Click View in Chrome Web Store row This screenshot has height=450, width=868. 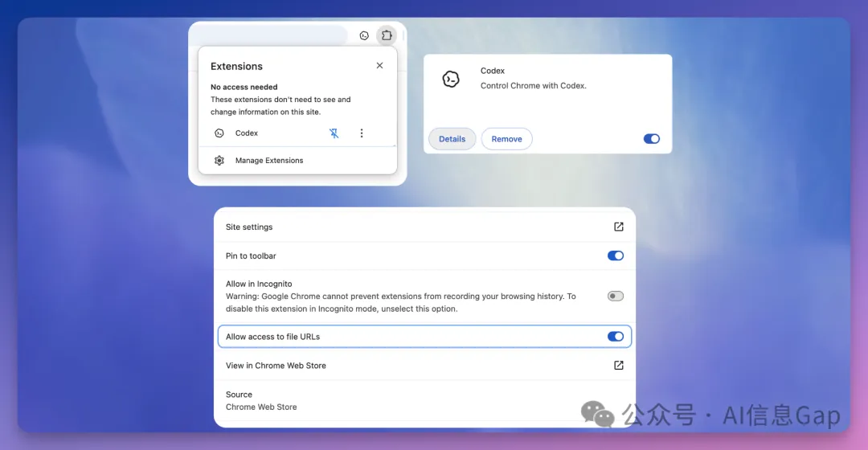(424, 366)
